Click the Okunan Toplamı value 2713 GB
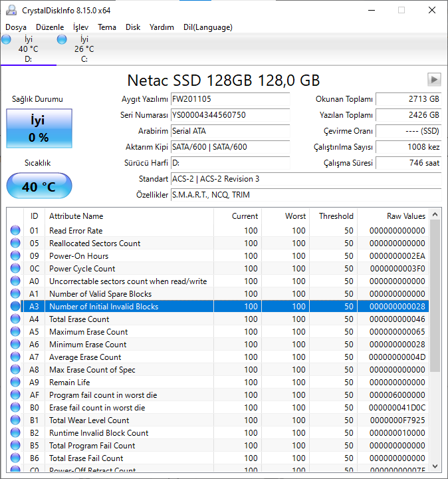Viewport: 448px width, 479px height. pyautogui.click(x=409, y=99)
